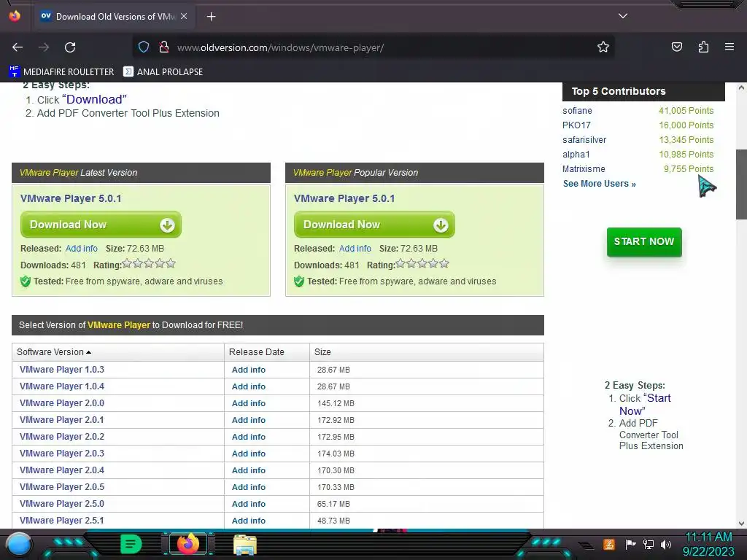Click Add info in Popular Version box

point(355,249)
